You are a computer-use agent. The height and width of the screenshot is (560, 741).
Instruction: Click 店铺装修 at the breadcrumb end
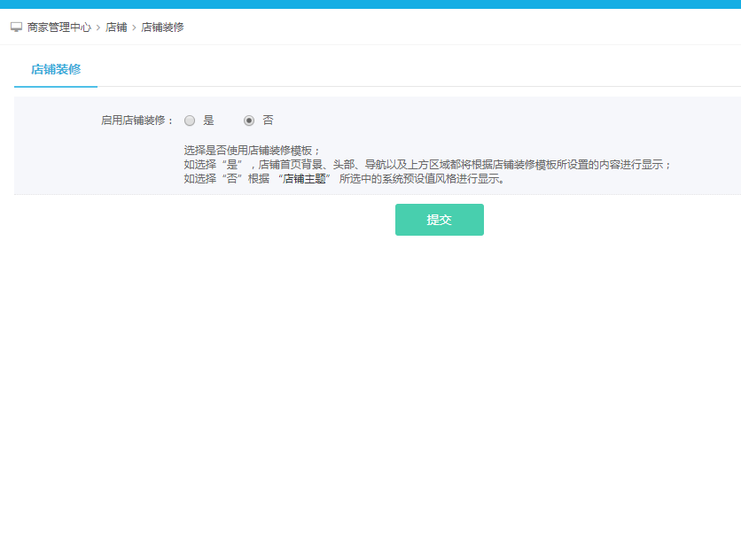coord(162,27)
